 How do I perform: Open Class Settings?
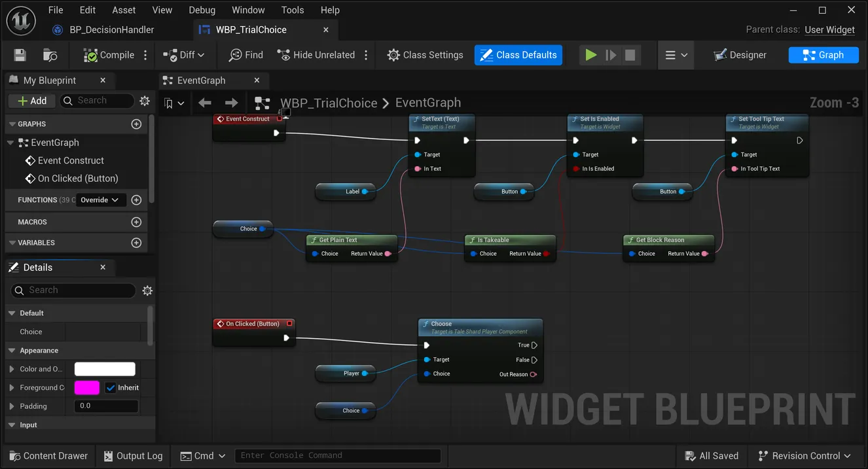point(425,55)
